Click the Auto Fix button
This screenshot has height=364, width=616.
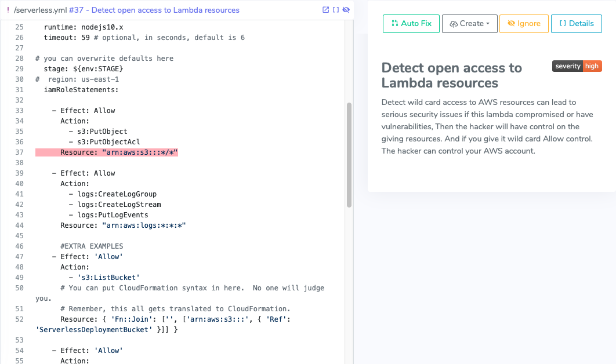pos(411,24)
